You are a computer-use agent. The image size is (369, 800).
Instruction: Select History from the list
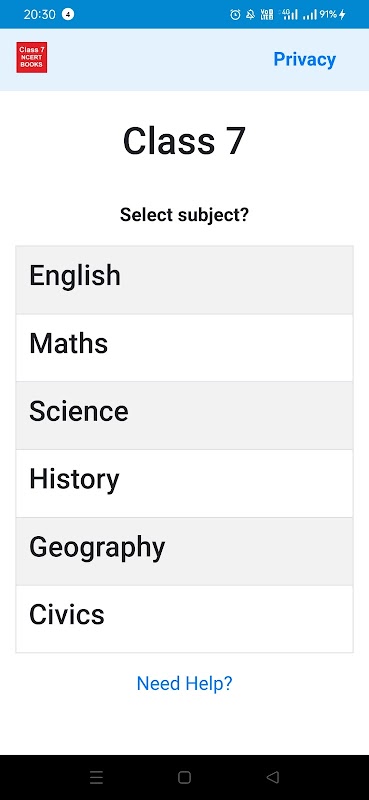184,483
